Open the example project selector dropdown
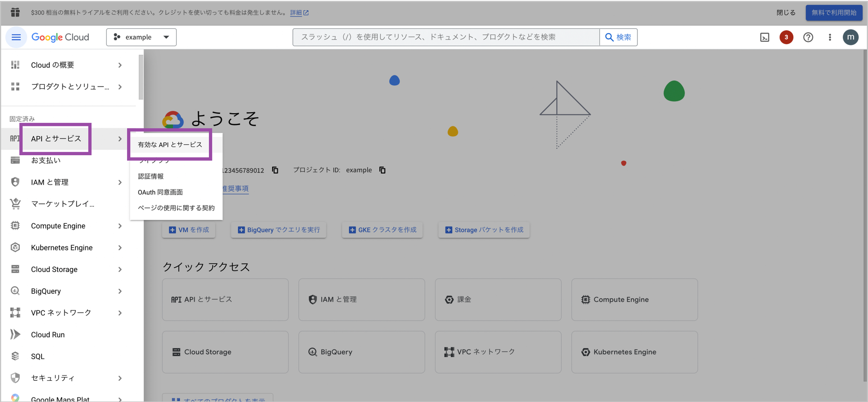Screen dimensions: 868x402 coord(141,37)
